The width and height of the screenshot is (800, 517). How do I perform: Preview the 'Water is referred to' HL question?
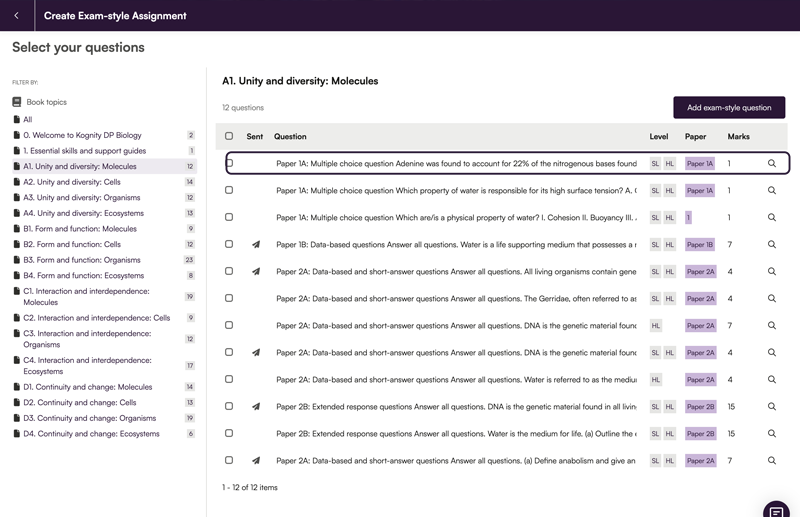tap(771, 380)
